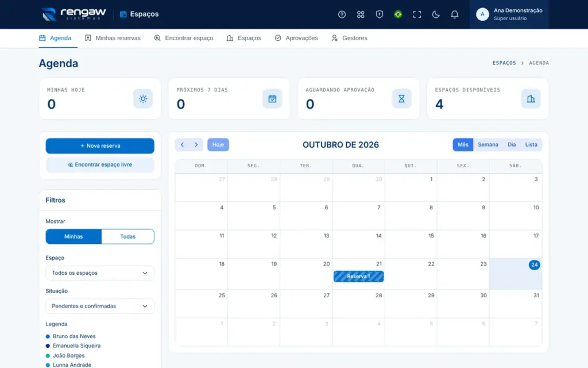Select October 31 in the calendar
This screenshot has height=368, width=588.
coord(516,304)
